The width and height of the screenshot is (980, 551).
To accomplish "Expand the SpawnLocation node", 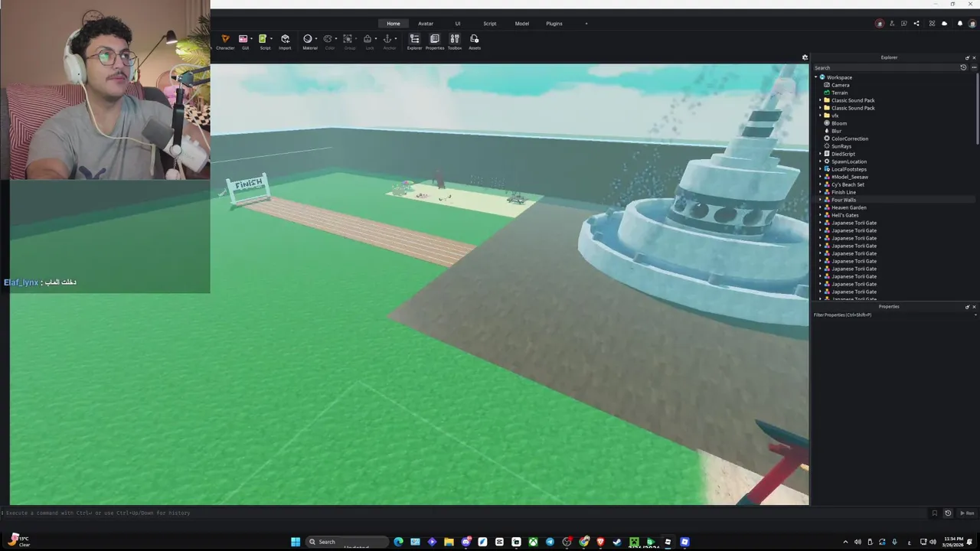I will click(x=821, y=161).
